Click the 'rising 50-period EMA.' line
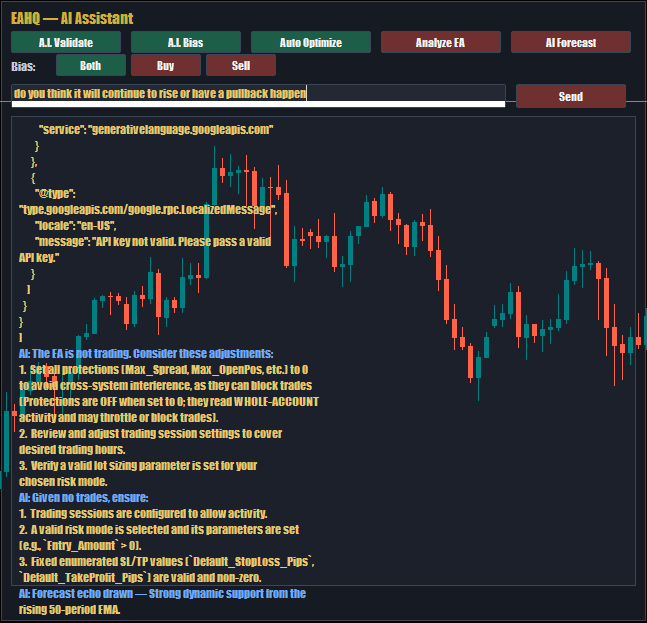 coord(69,609)
